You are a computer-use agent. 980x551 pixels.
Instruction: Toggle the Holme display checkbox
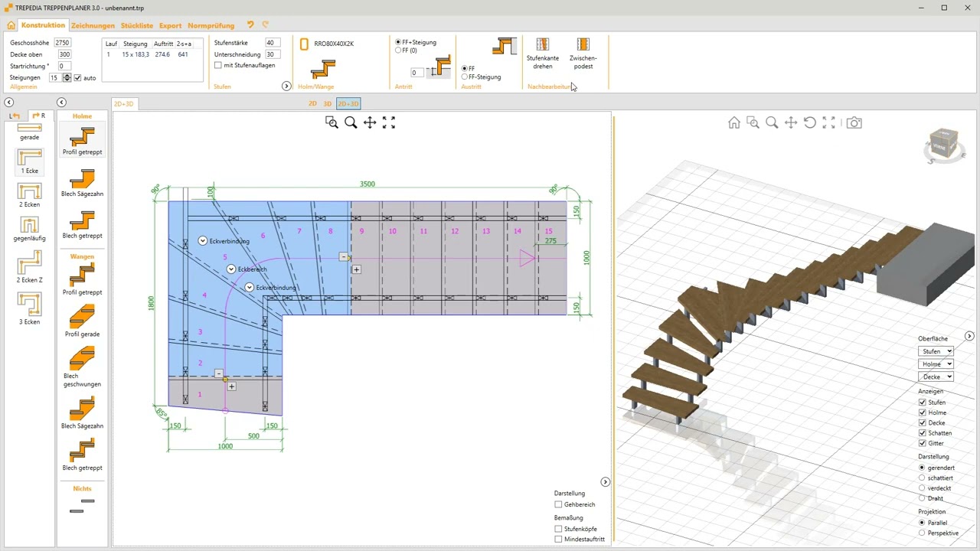(923, 412)
